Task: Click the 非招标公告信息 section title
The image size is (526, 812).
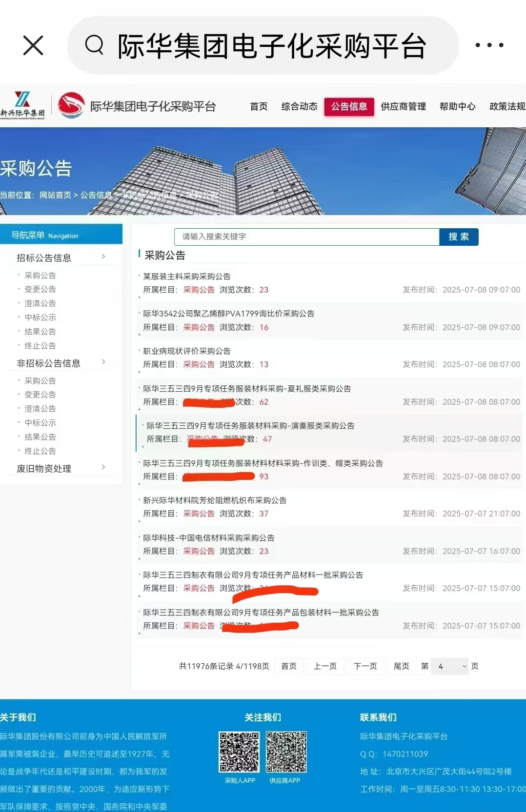Action: point(48,363)
